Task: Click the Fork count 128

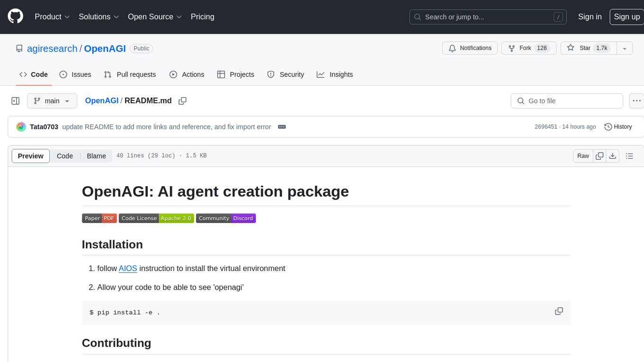Action: tap(542, 48)
